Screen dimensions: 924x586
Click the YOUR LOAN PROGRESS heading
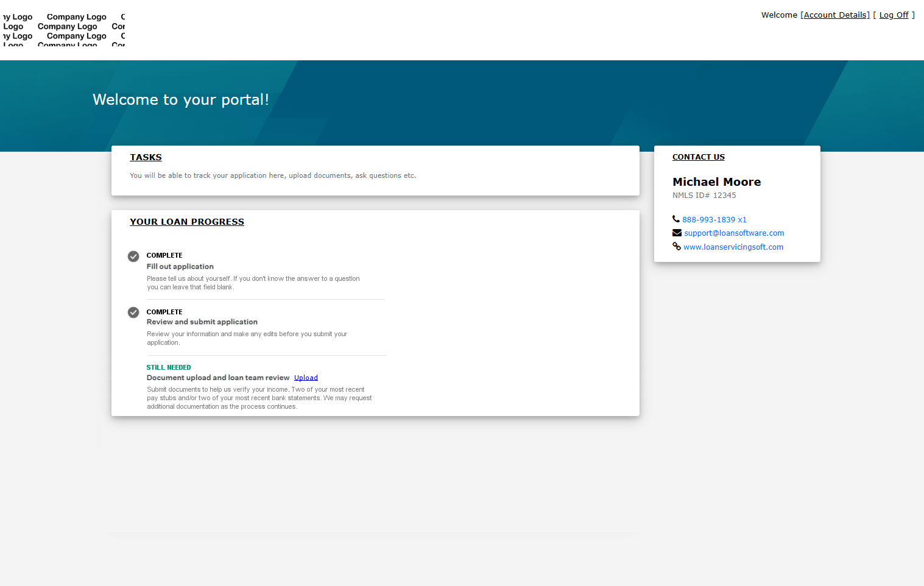[x=187, y=221]
